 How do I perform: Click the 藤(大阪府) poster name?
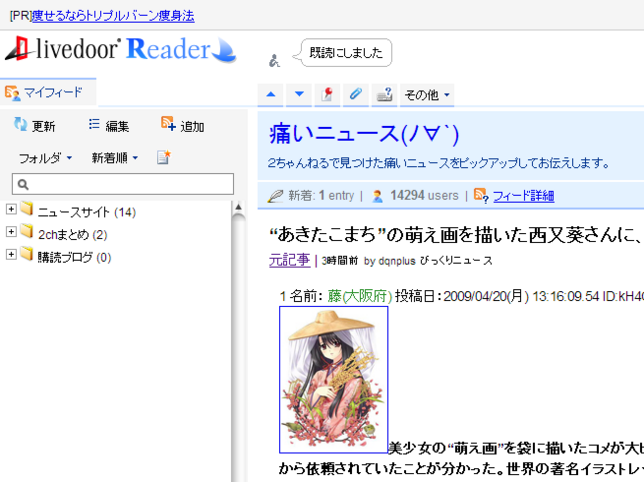[x=360, y=296]
